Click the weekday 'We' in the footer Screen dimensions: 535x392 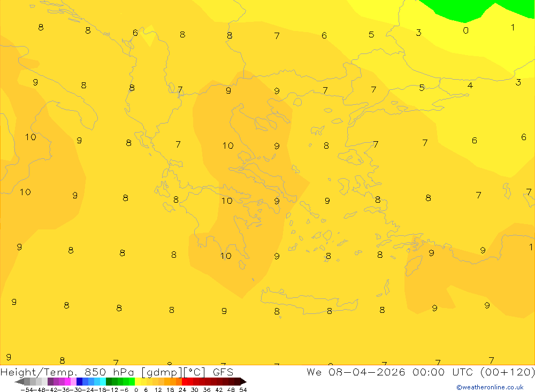(314, 372)
